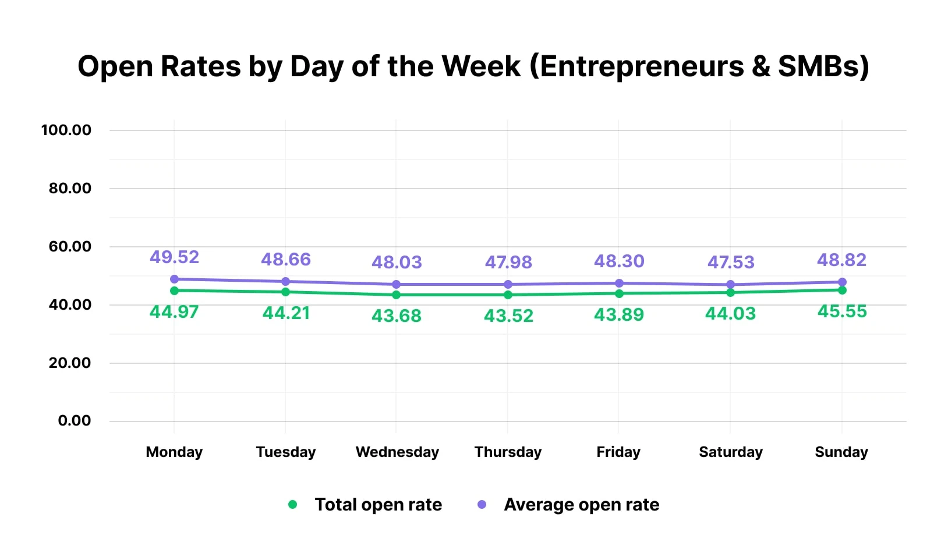Click the 100.00 y-axis label
The height and width of the screenshot is (560, 948).
(66, 130)
